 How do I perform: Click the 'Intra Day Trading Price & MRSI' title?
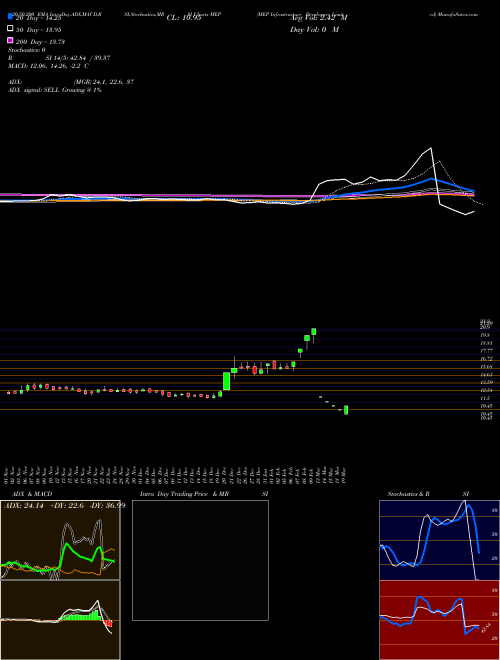tap(204, 494)
